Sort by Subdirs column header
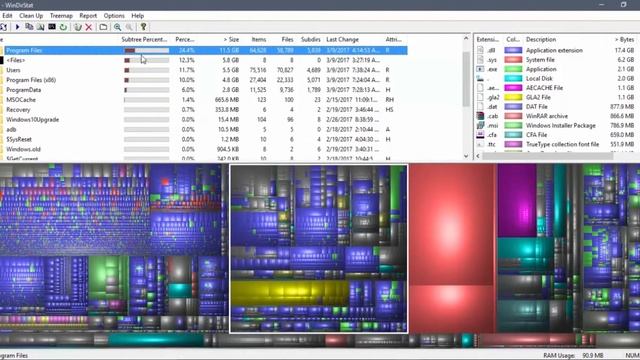 pos(311,40)
